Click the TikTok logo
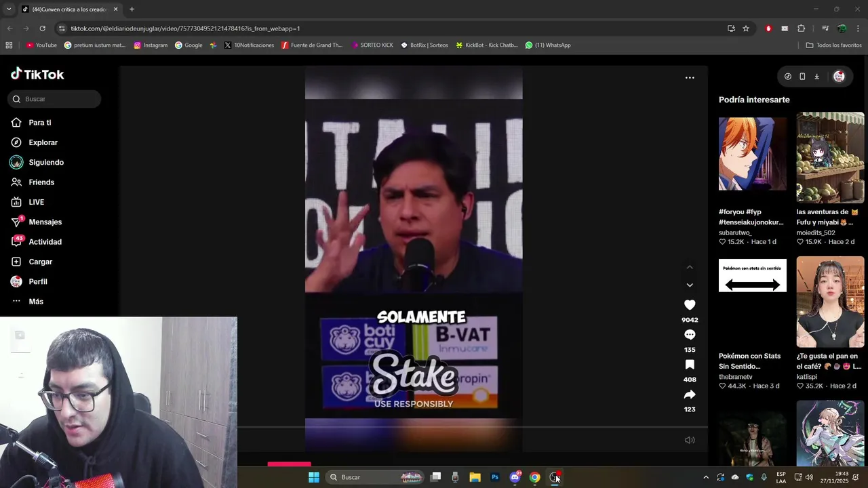The height and width of the screenshot is (488, 868). click(37, 75)
